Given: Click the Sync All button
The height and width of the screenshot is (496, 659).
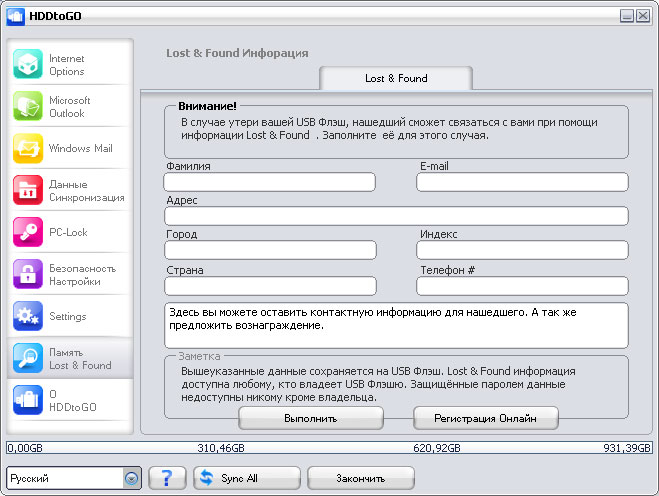Looking at the screenshot, I should [x=246, y=478].
